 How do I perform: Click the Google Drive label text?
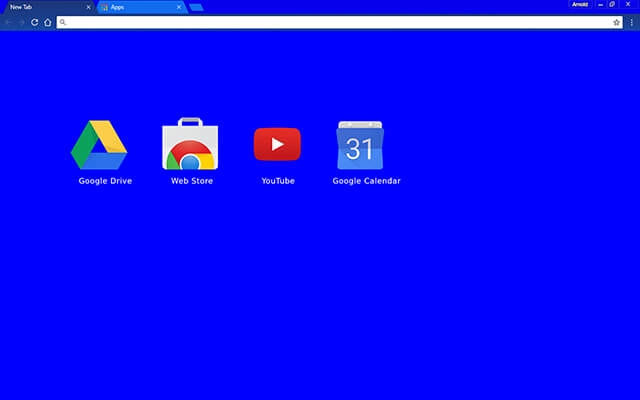(x=105, y=181)
